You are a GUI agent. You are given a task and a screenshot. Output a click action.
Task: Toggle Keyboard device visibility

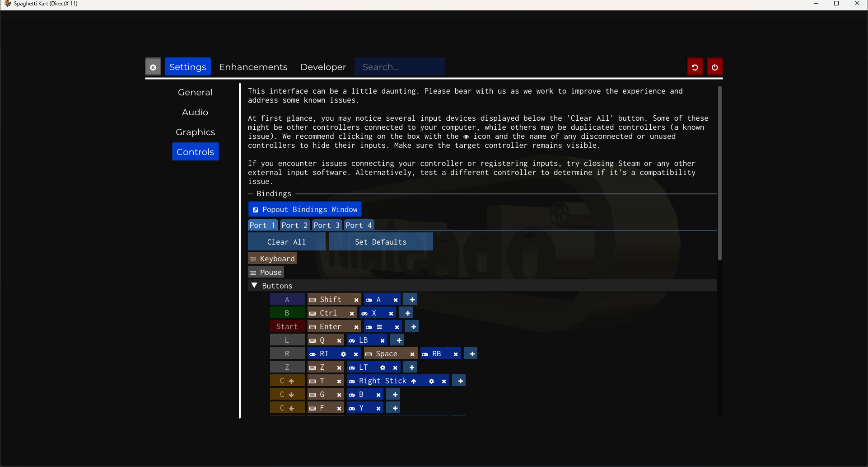272,259
